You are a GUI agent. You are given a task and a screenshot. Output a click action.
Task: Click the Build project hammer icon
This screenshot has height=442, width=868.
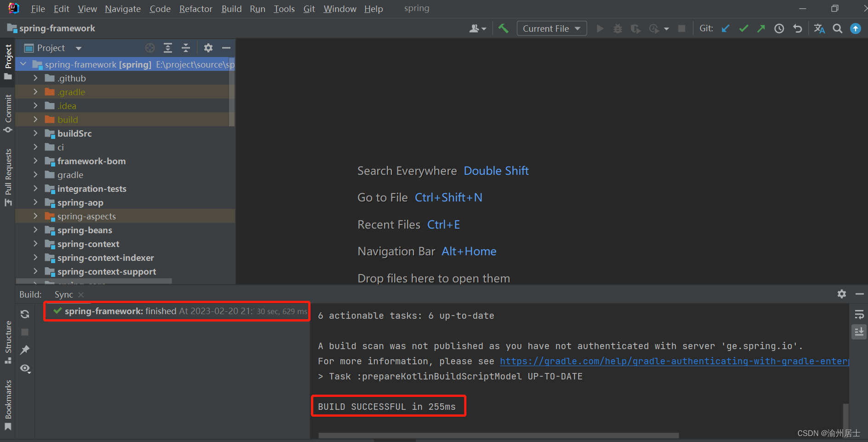503,29
